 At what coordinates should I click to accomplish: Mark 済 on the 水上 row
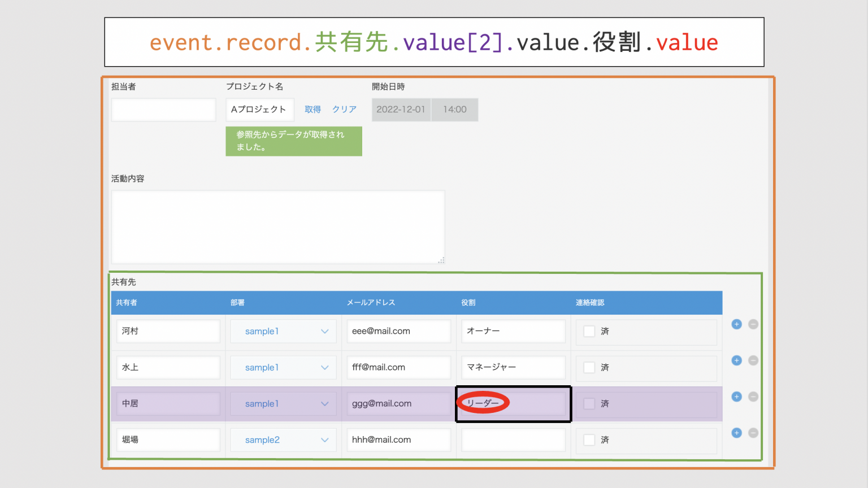[x=589, y=368]
